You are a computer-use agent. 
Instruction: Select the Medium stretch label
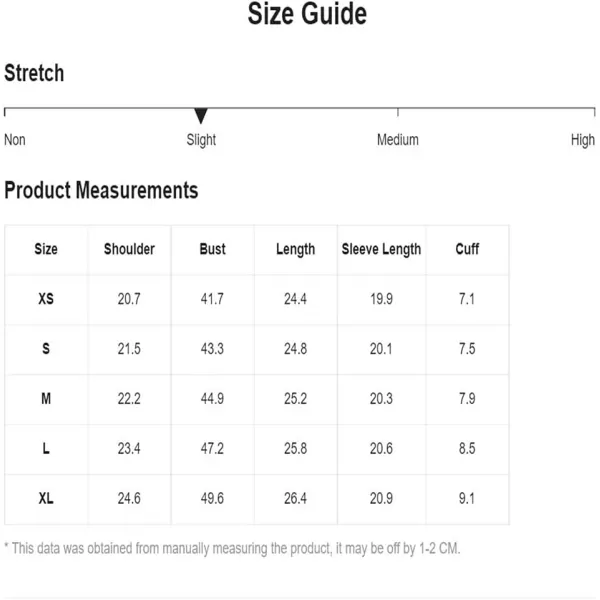pyautogui.click(x=398, y=140)
